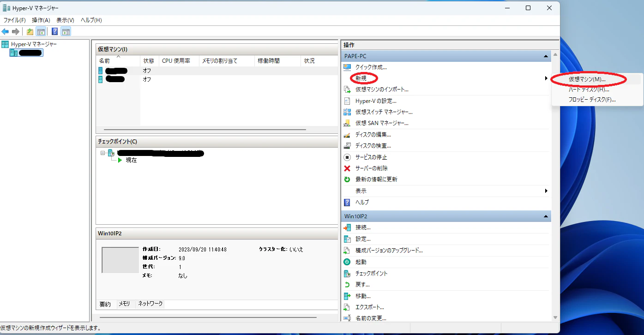This screenshot has width=644, height=335.
Task: Create a チェックポイント for Win10IP2
Action: point(347,273)
